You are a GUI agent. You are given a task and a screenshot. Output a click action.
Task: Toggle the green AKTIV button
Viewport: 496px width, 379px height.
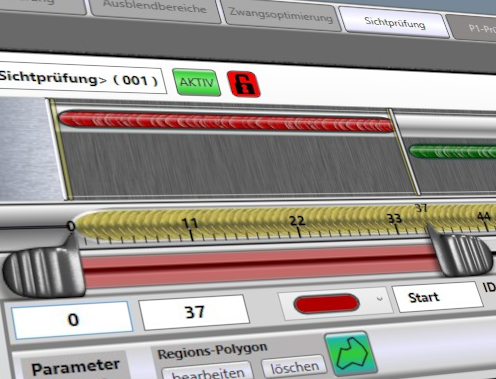pos(197,82)
